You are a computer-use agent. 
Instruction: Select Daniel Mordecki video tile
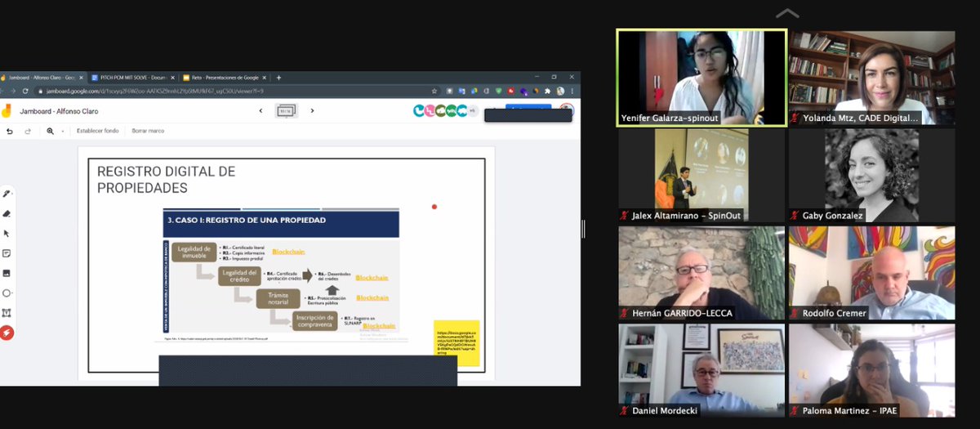click(x=702, y=370)
